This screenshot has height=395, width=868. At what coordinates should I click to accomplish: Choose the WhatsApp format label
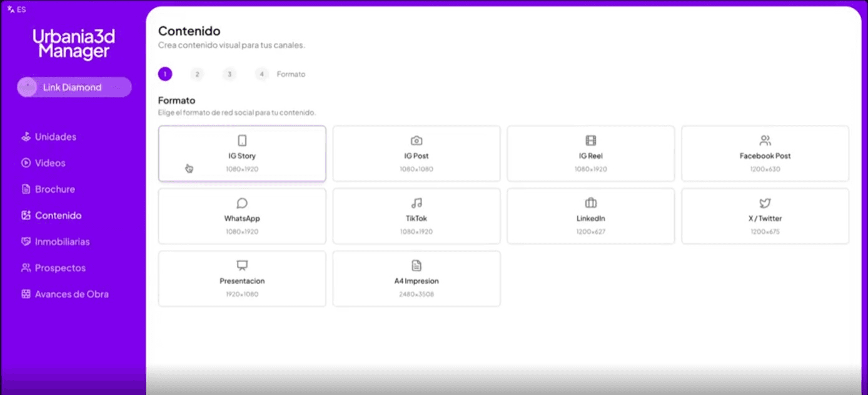242,219
